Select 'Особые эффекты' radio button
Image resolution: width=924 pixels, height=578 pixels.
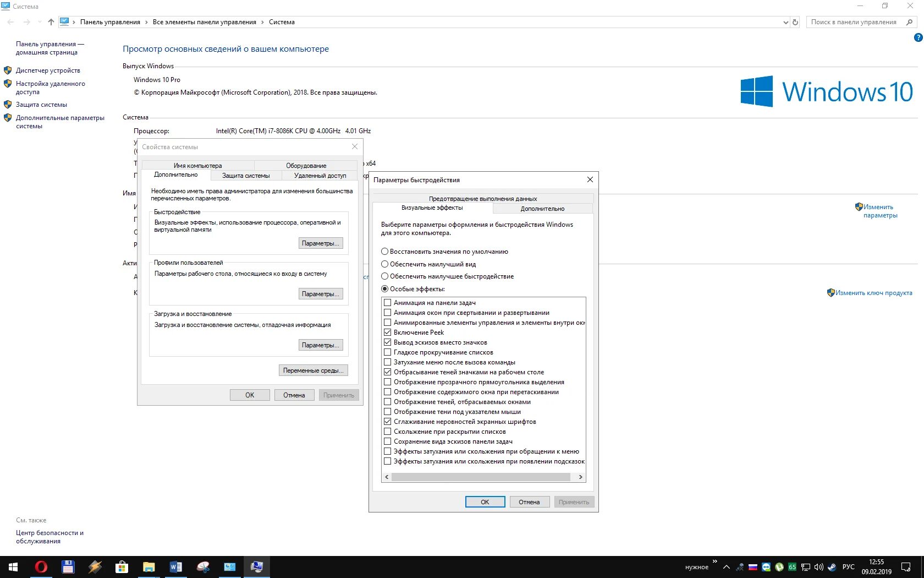(x=385, y=289)
